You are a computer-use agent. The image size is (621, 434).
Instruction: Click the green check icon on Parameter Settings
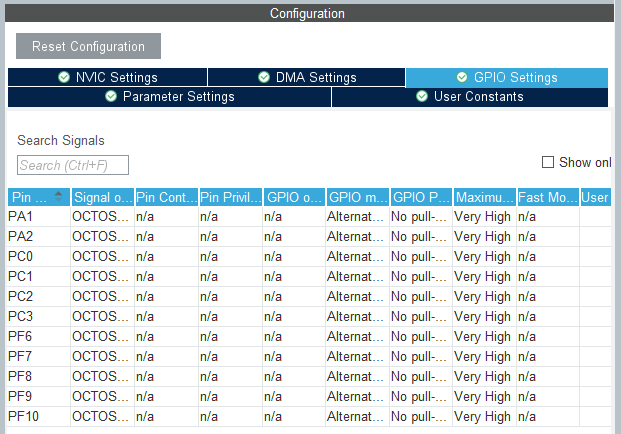[111, 96]
